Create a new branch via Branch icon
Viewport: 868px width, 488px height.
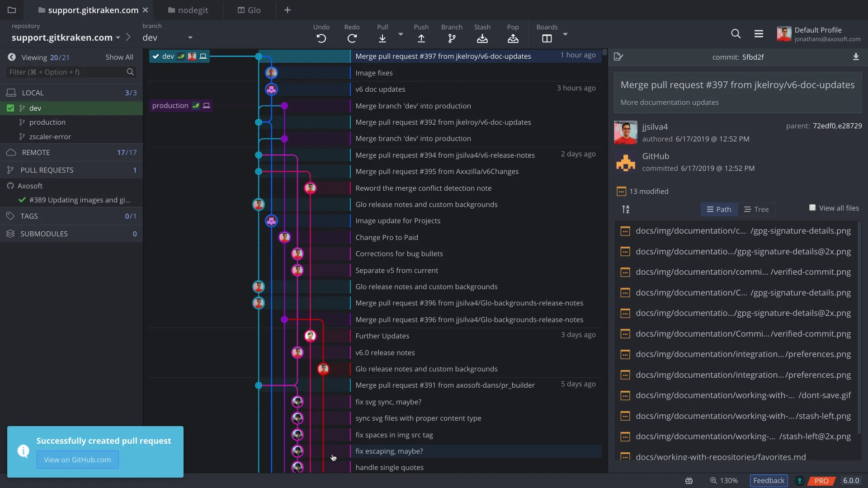point(451,38)
